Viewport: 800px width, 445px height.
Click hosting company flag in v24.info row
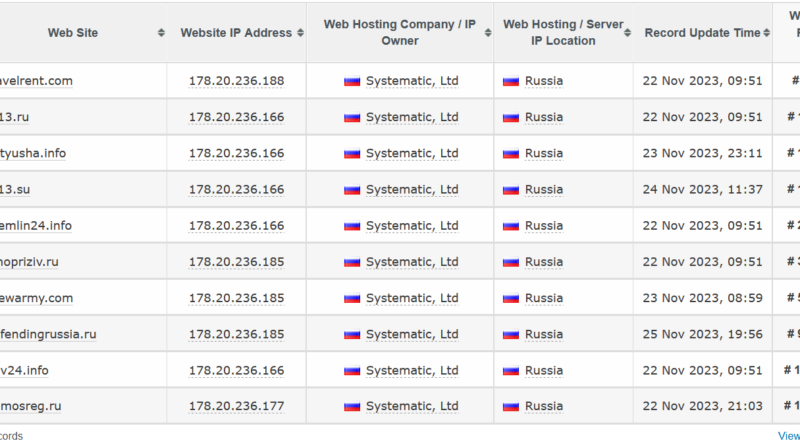(352, 371)
